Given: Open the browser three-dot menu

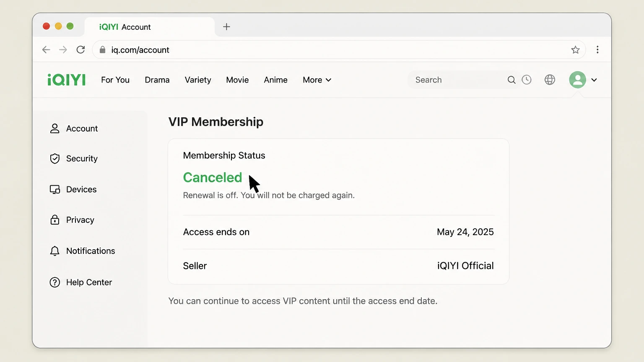Looking at the screenshot, I should (597, 50).
